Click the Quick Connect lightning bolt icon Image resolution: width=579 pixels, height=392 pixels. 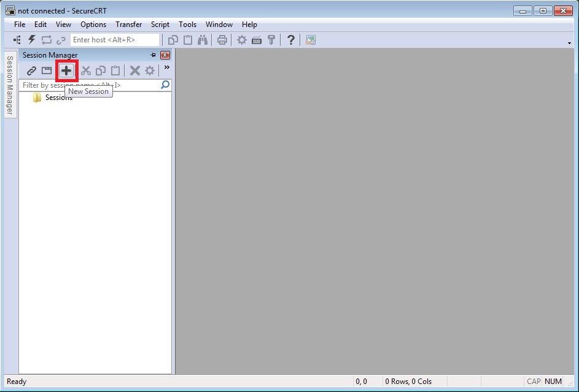32,40
